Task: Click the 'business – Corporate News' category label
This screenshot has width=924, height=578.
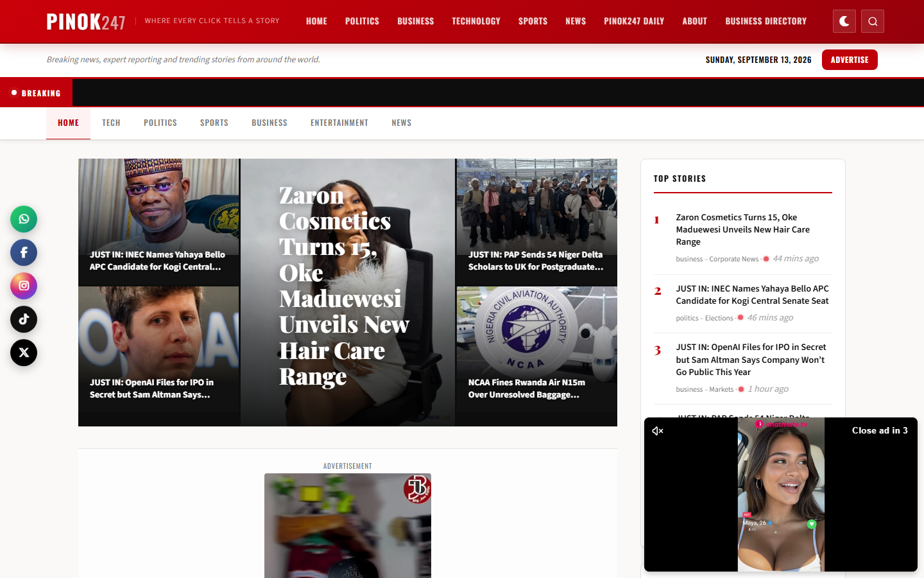Action: tap(717, 259)
